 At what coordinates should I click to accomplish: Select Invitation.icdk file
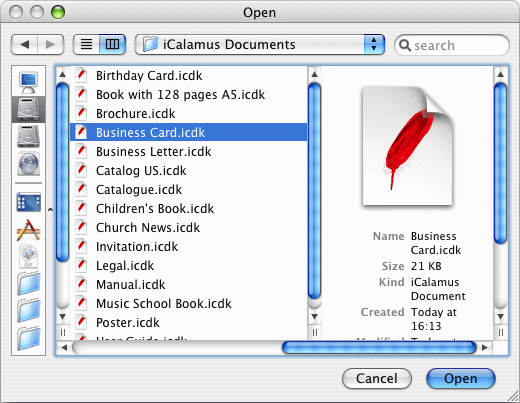[x=188, y=247]
